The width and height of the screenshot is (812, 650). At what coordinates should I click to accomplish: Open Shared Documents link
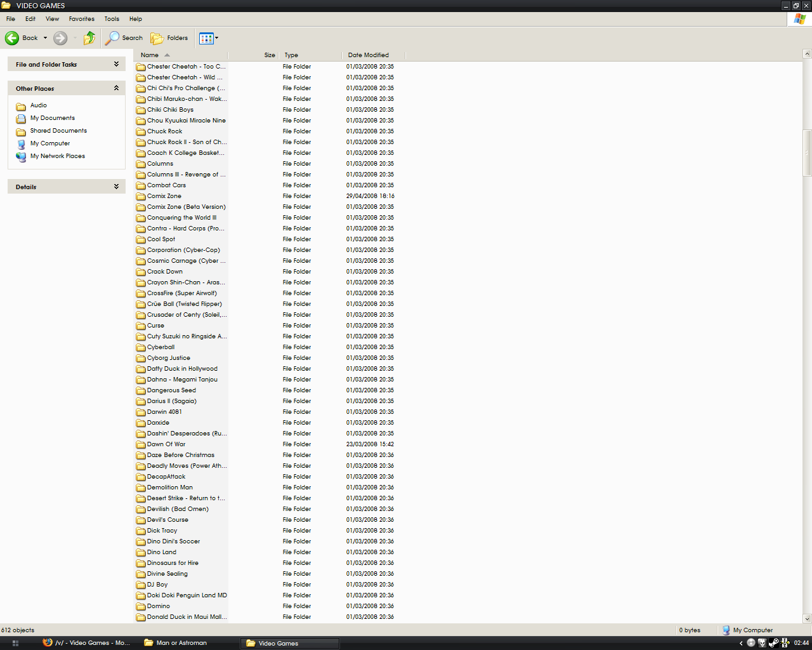coord(58,131)
